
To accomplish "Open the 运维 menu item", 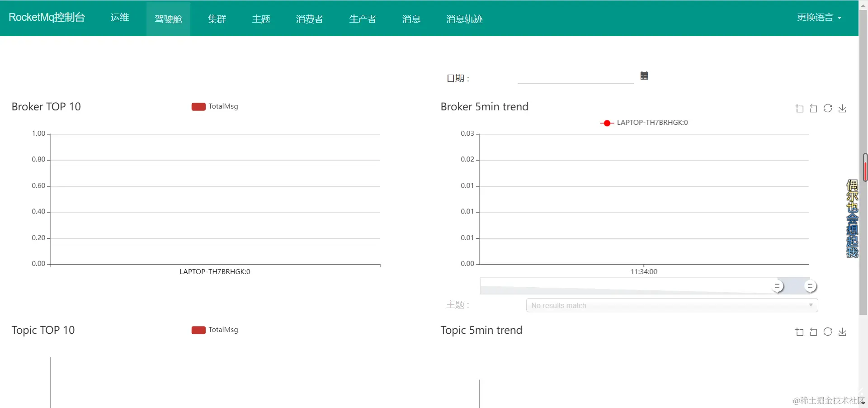I will (x=120, y=18).
